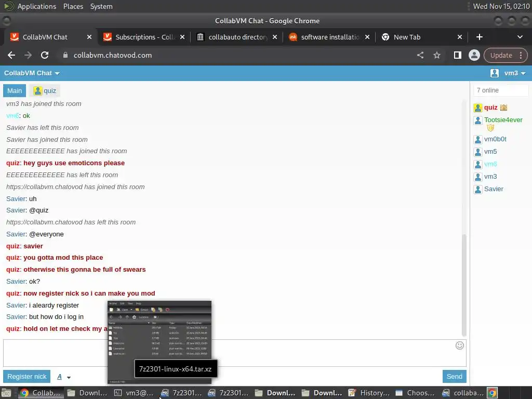The image size is (532, 399).
Task: Switch to vm3@ terminal in taskbar
Action: [x=135, y=393]
